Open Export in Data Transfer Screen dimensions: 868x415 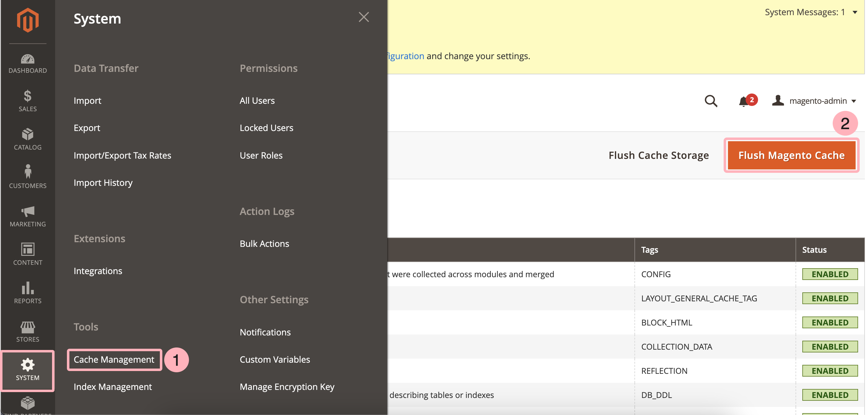87,128
